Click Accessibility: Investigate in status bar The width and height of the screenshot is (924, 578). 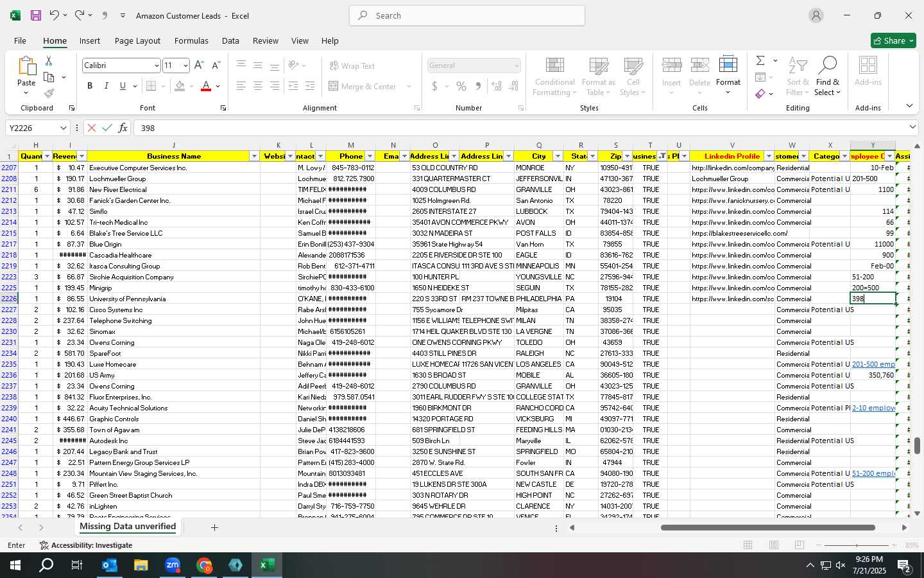click(x=86, y=545)
